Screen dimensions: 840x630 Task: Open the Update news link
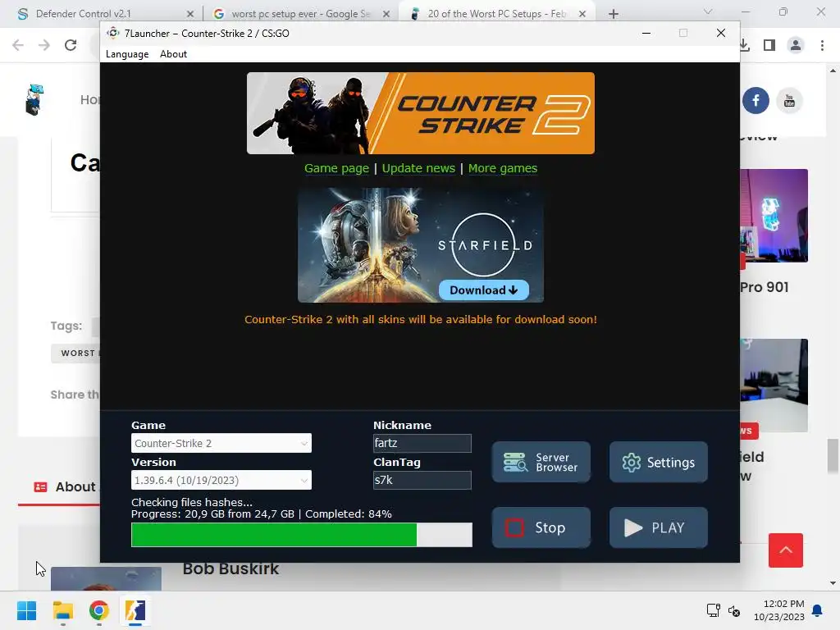pos(418,168)
